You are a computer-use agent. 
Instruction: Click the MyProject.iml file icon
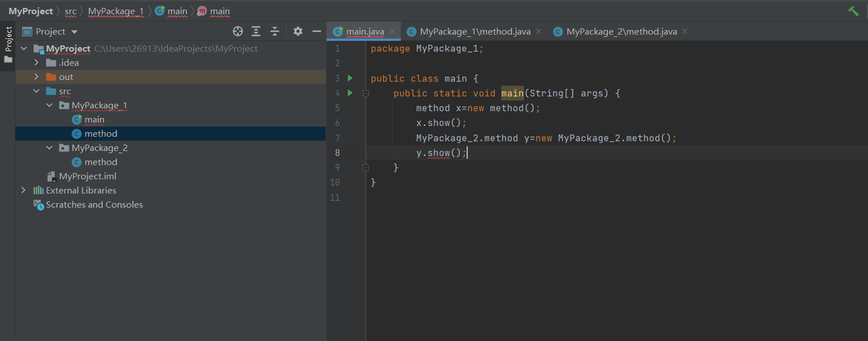51,176
